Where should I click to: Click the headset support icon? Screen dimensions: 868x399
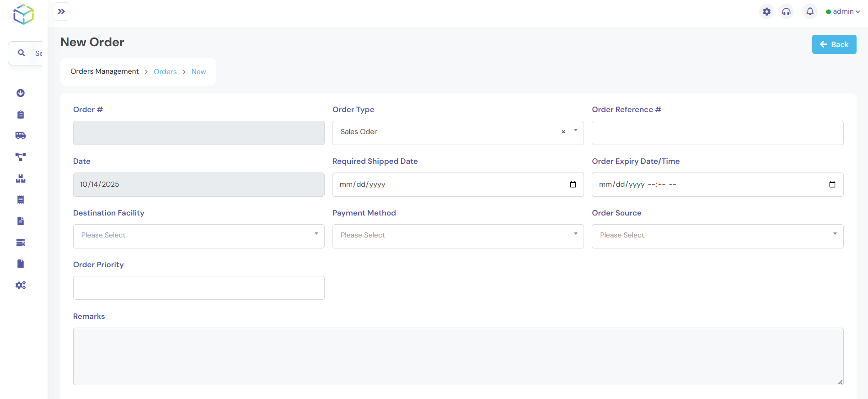(786, 11)
